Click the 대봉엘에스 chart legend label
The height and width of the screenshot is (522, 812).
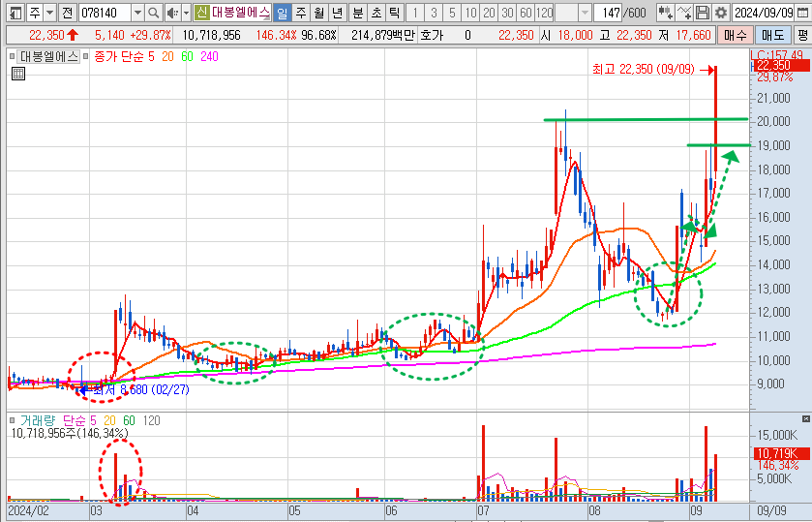click(x=49, y=56)
